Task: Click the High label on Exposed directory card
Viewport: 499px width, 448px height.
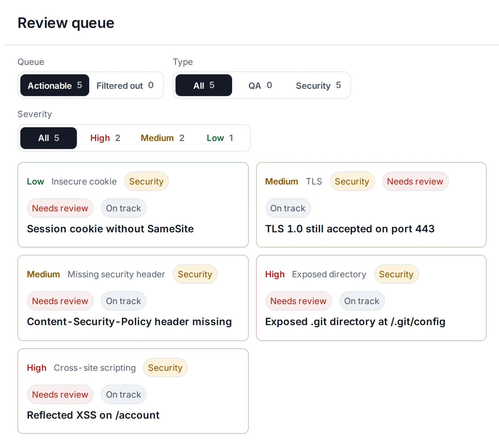Action: coord(275,274)
